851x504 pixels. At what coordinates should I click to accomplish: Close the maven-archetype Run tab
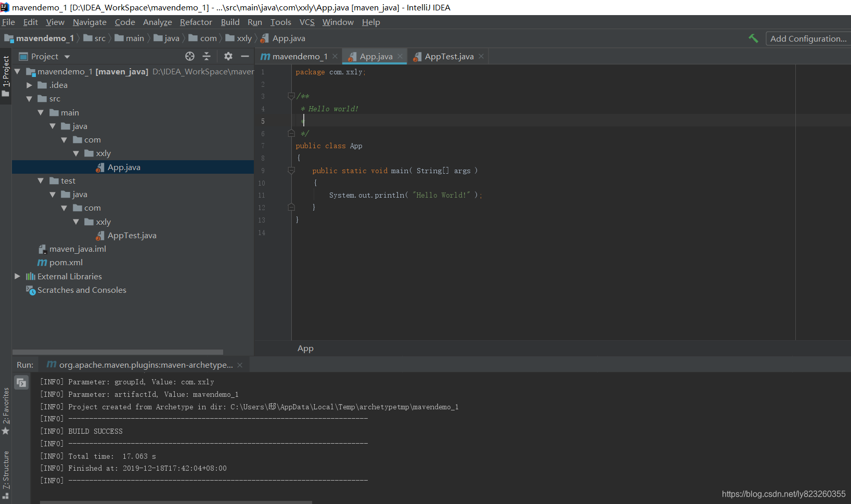pos(240,365)
